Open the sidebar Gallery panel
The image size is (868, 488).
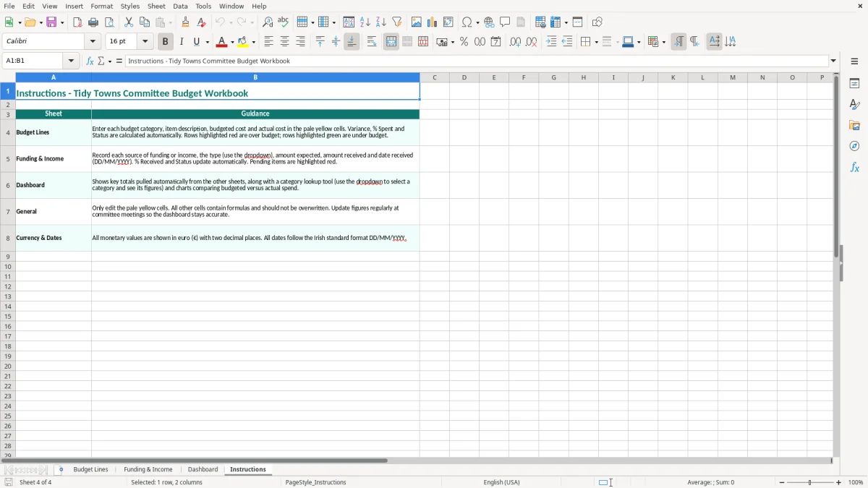point(854,125)
